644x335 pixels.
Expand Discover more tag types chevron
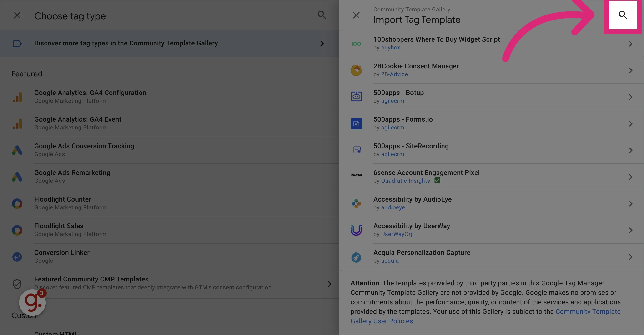pos(322,44)
